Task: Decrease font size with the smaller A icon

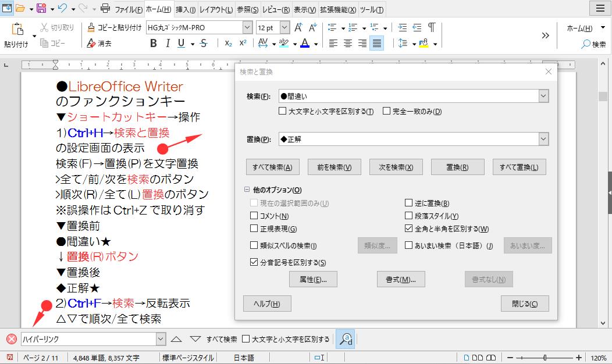Action: click(x=312, y=27)
